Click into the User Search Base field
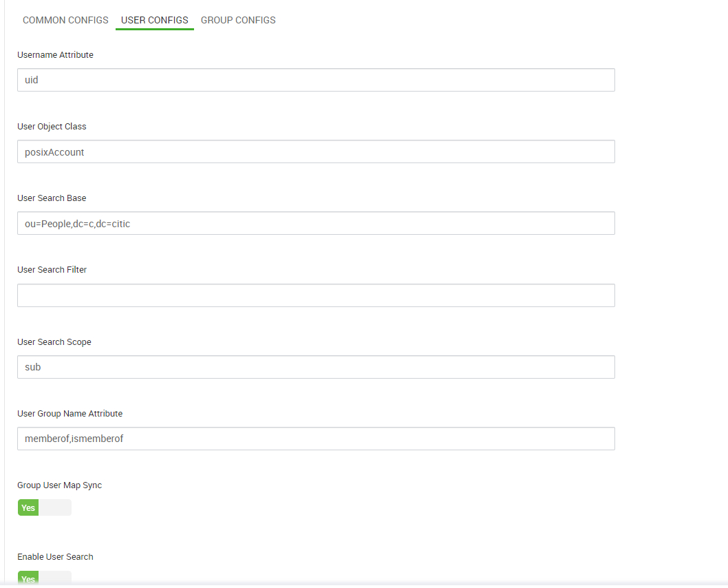 pos(316,223)
